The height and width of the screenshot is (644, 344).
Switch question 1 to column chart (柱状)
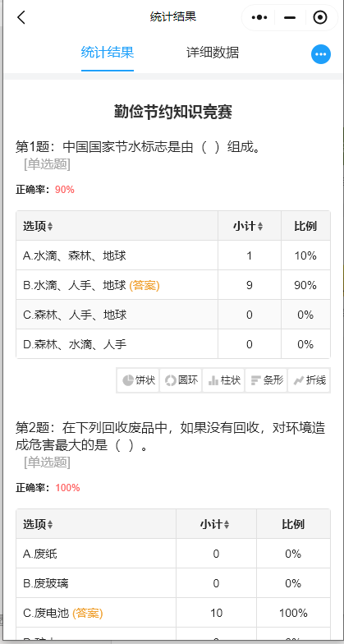tap(223, 380)
